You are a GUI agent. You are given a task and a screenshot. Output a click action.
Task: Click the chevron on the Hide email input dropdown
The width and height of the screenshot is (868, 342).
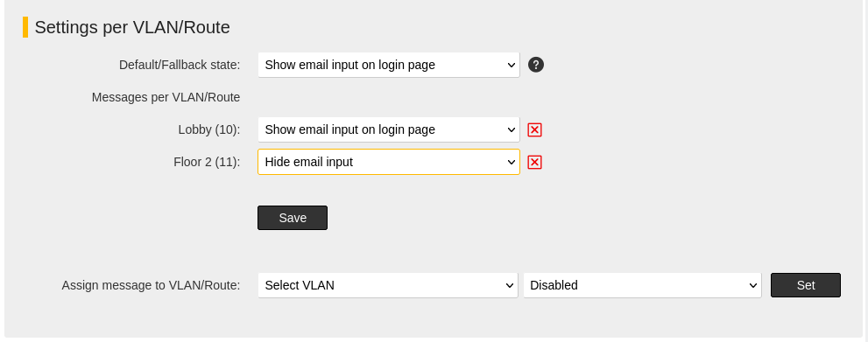coord(511,163)
